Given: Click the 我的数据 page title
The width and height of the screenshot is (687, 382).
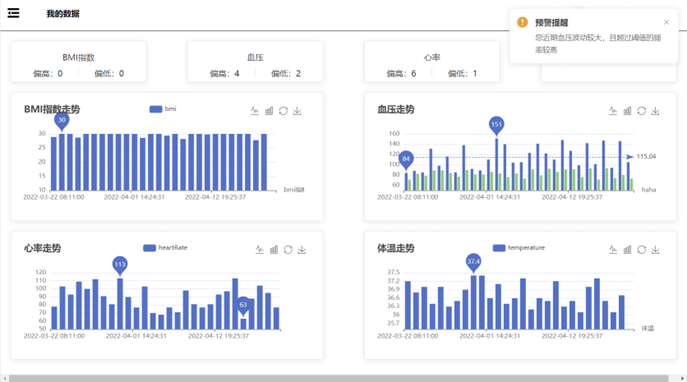Looking at the screenshot, I should pos(63,14).
